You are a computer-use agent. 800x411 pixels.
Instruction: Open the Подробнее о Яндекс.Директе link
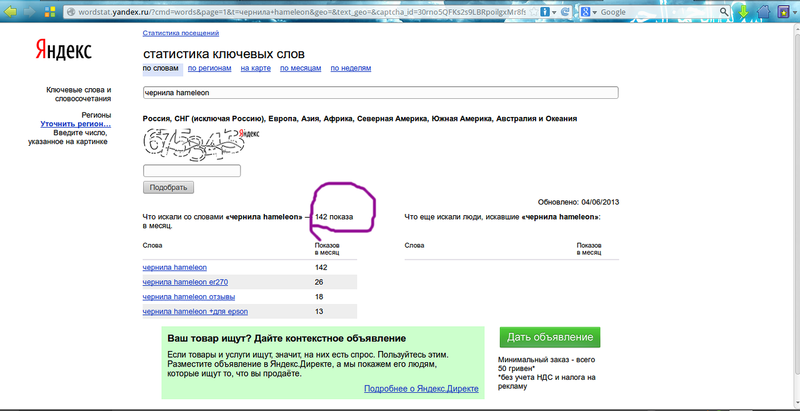pos(421,389)
